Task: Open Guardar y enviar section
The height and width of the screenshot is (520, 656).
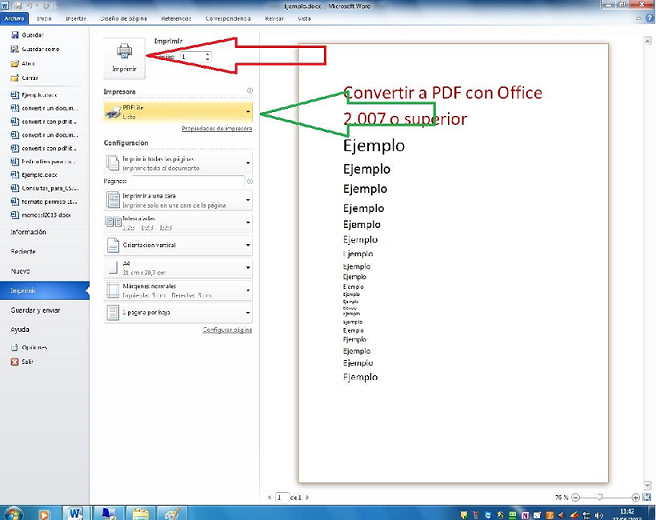Action: coord(36,310)
